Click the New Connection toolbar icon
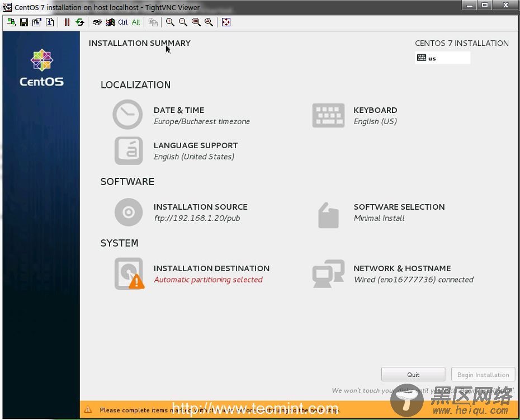This screenshot has width=520, height=420. coord(11,22)
